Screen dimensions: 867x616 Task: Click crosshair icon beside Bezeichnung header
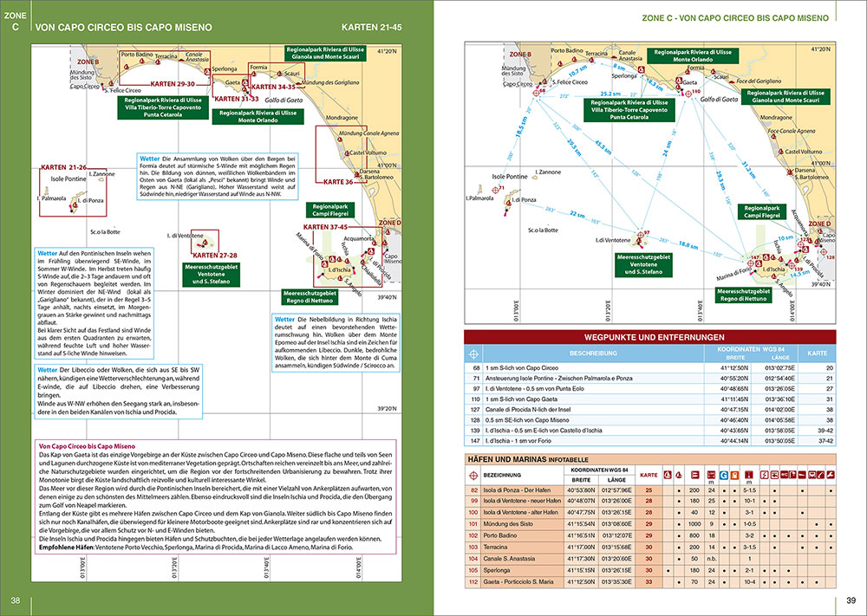(x=473, y=476)
